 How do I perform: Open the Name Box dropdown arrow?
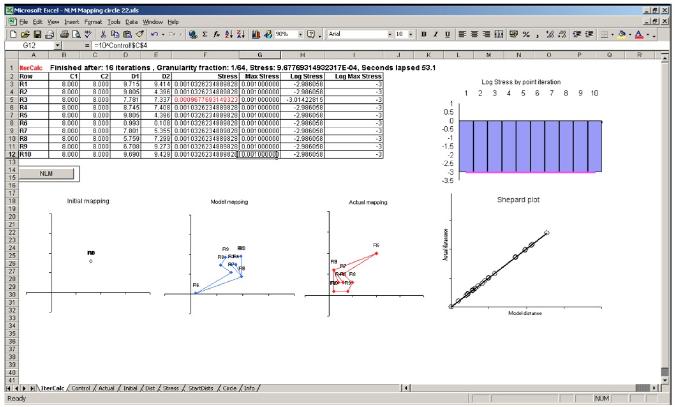click(58, 46)
